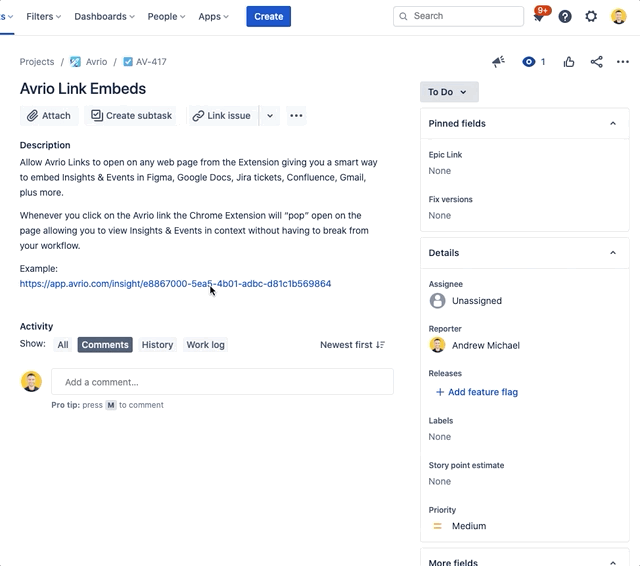Click the Description heading

point(45,145)
